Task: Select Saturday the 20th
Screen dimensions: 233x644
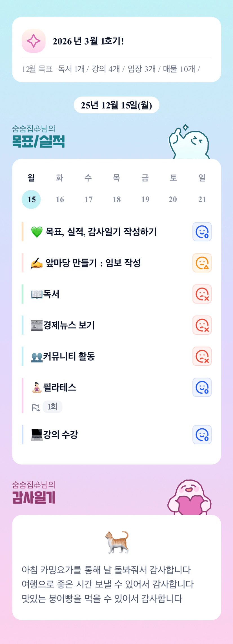Action: (x=173, y=200)
